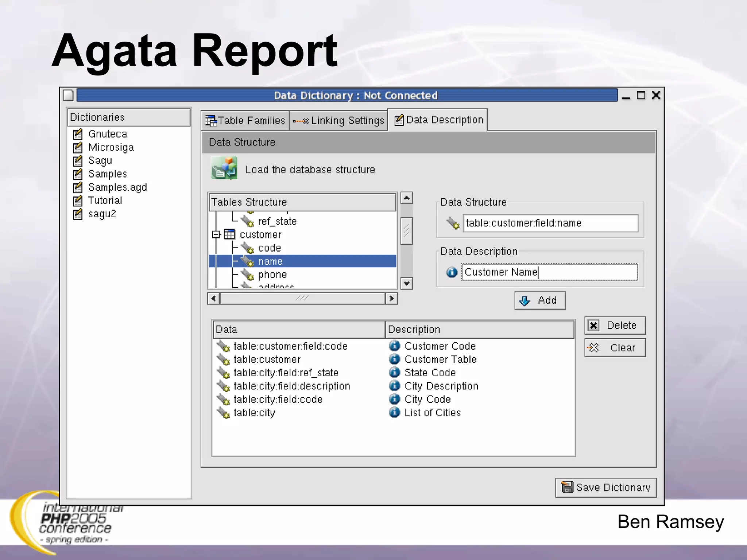Image resolution: width=747 pixels, height=560 pixels.
Task: Click the field icon beside code in tree
Action: pyautogui.click(x=247, y=248)
